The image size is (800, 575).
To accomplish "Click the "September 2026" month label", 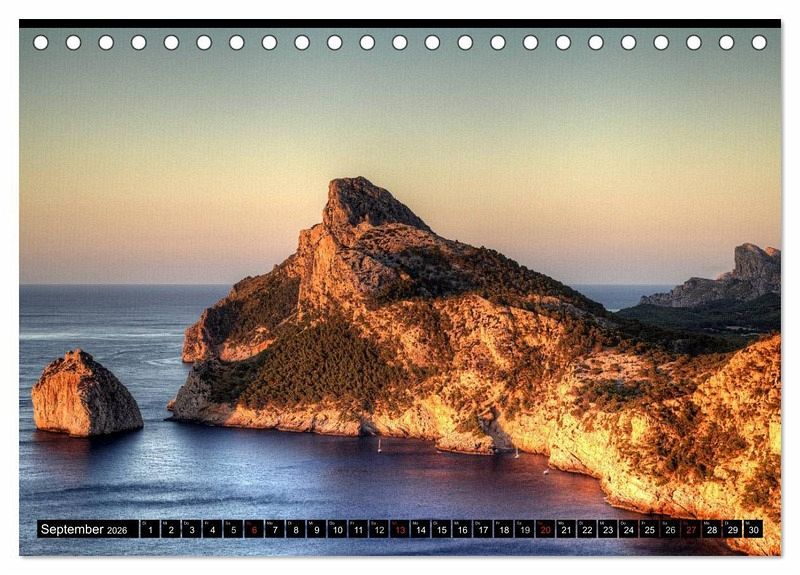I will tap(84, 529).
